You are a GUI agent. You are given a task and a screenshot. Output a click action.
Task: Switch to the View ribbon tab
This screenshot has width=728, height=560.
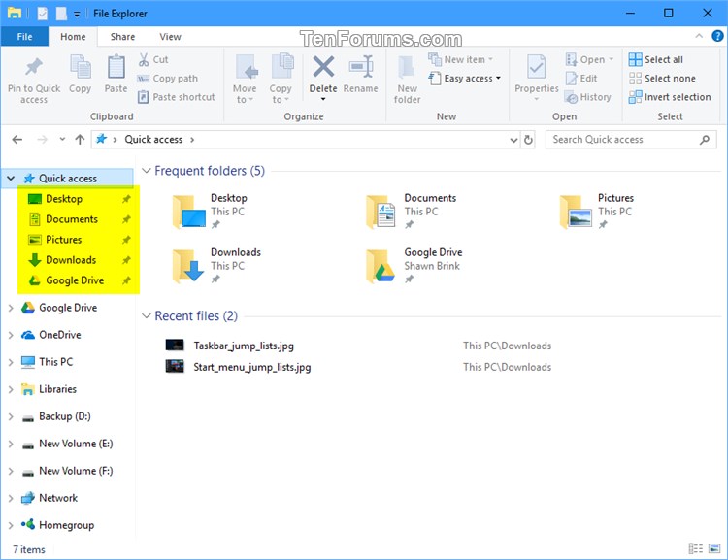click(170, 37)
